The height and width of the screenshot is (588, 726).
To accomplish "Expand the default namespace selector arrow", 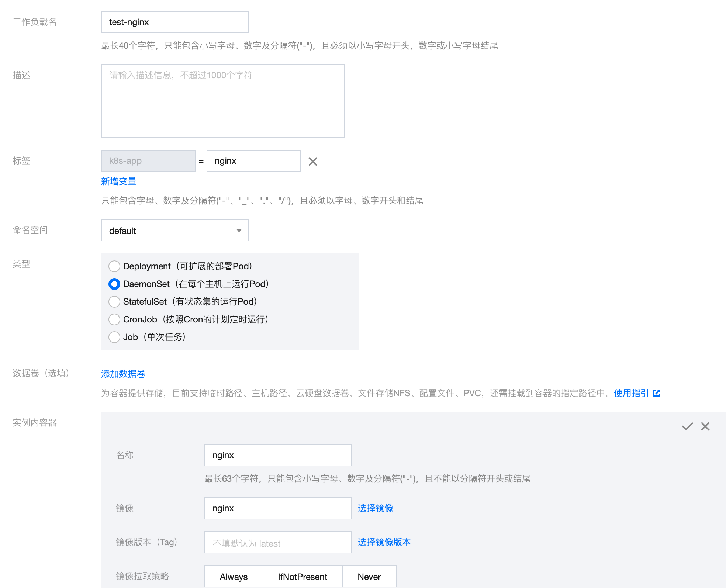I will pos(239,230).
